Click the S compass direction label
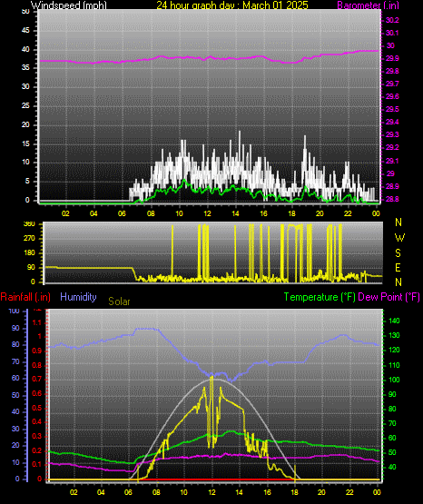423x504 pixels. click(x=398, y=253)
